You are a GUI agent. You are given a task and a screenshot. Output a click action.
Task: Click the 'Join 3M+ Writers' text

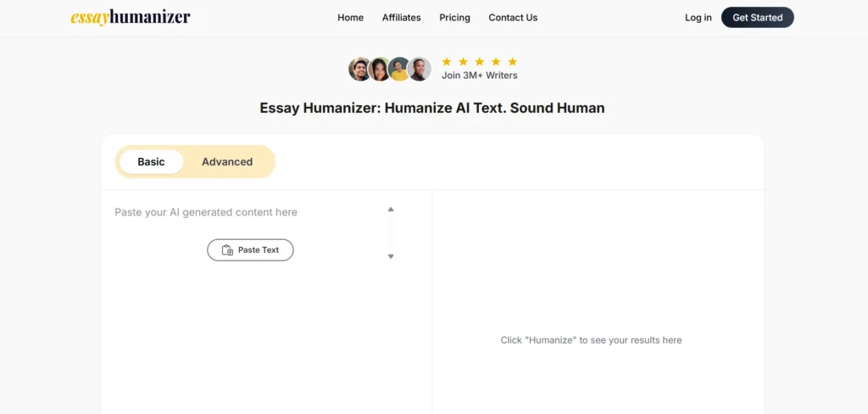pos(480,76)
